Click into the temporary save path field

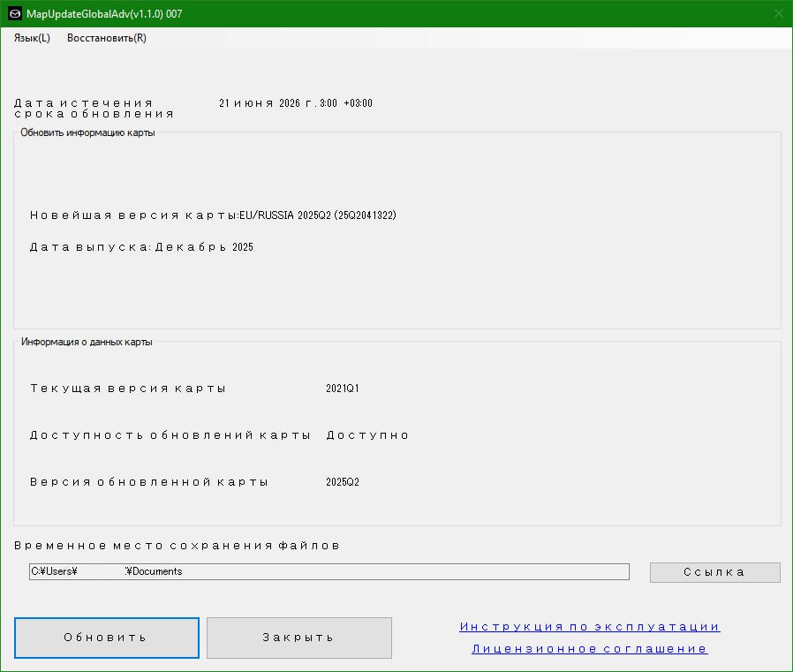[329, 571]
